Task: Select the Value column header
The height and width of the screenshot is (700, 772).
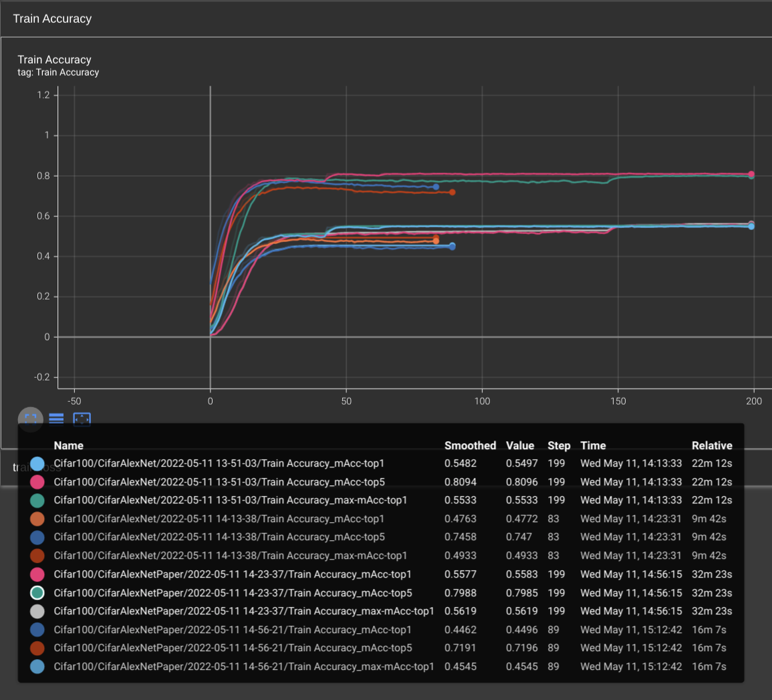Action: click(x=519, y=445)
